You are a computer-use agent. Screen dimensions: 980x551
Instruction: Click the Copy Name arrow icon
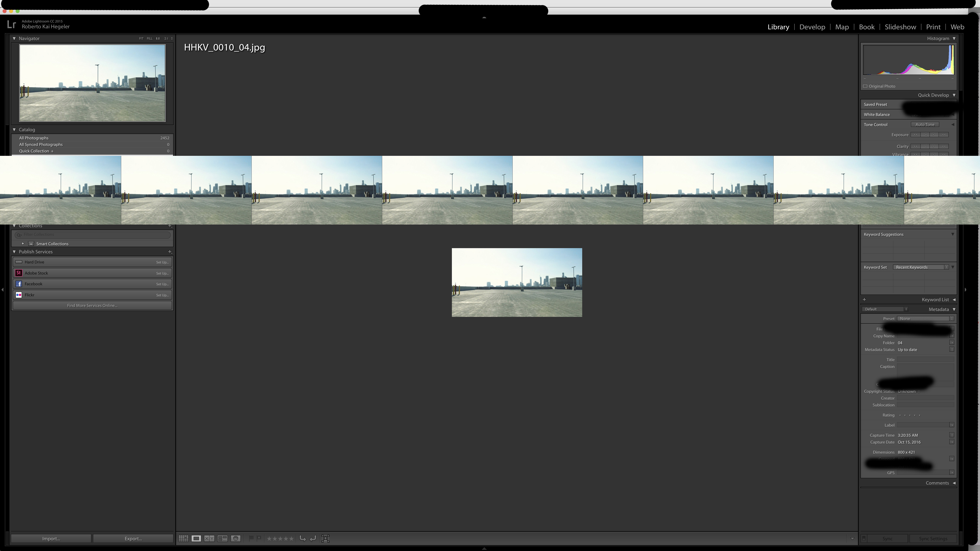tap(952, 336)
